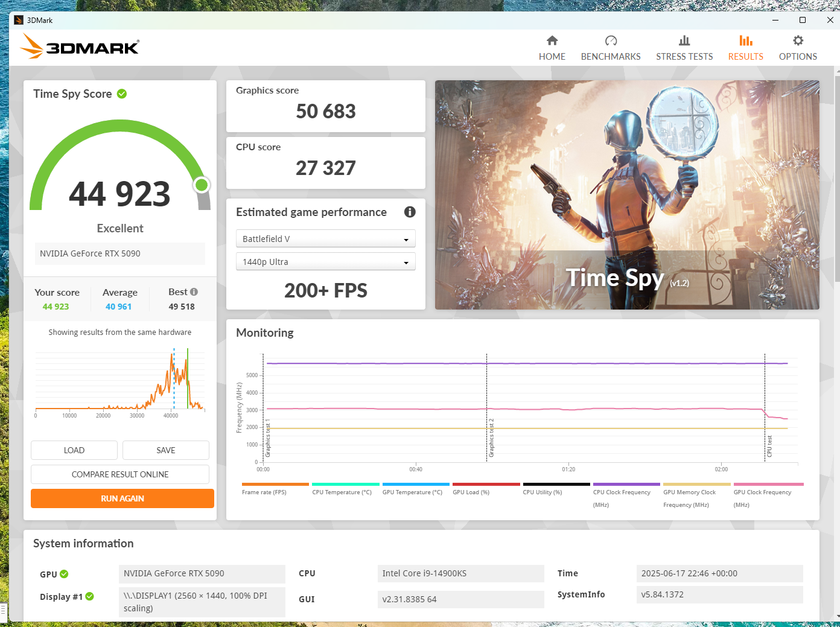Toggle GPU Load (%) graph series
840x627 pixels.
coord(486,485)
